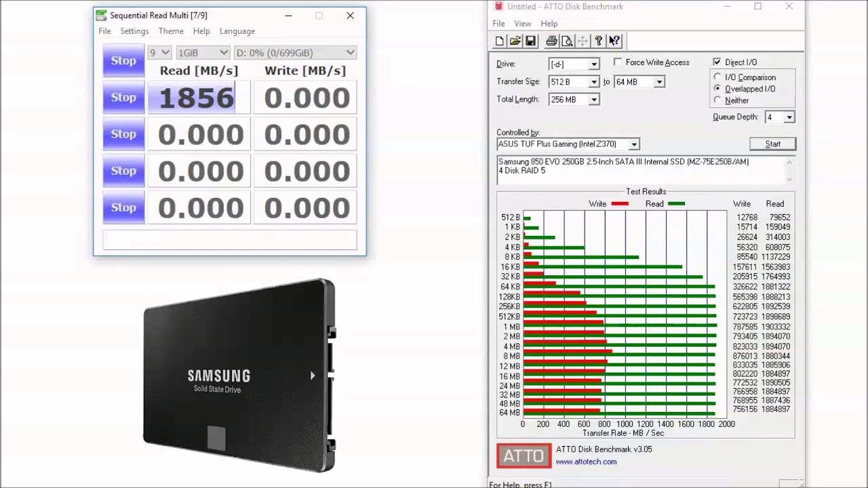Click the 64 KB row read value 1881322

click(x=776, y=287)
